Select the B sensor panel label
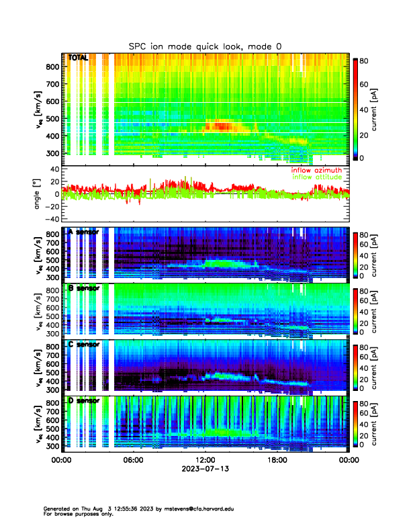Screen dimensions: 411x532 pos(83,288)
